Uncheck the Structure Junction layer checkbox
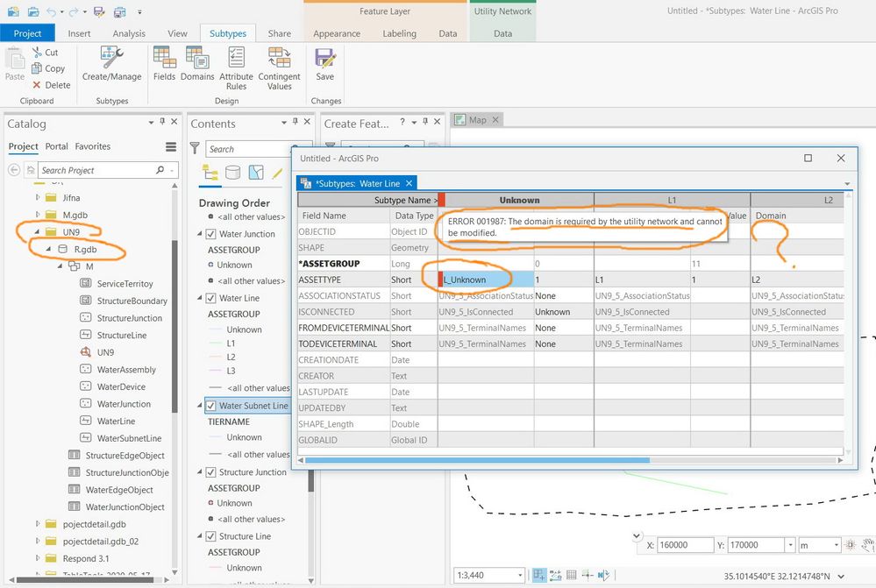 210,472
